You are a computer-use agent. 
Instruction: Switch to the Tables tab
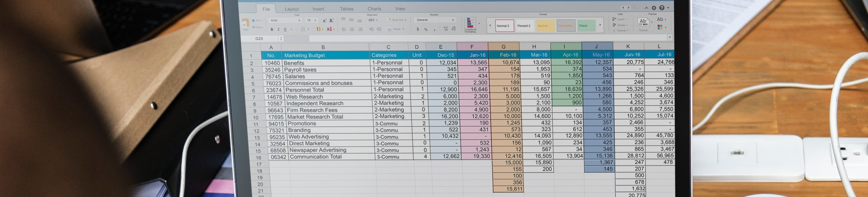(347, 9)
